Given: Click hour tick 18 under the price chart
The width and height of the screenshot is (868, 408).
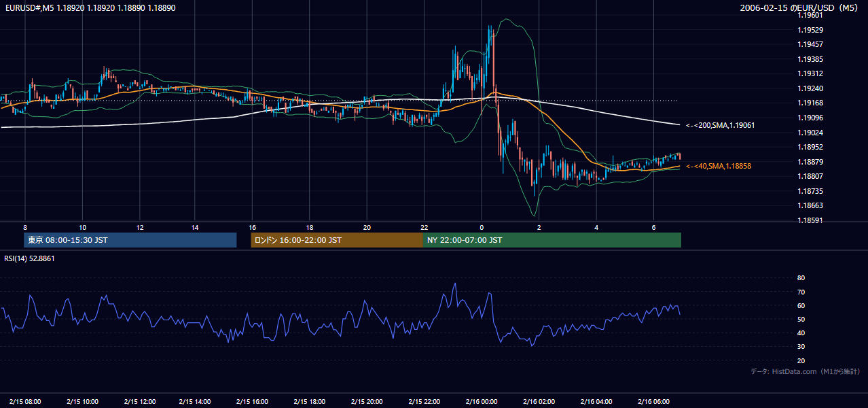Looking at the screenshot, I should [310, 227].
